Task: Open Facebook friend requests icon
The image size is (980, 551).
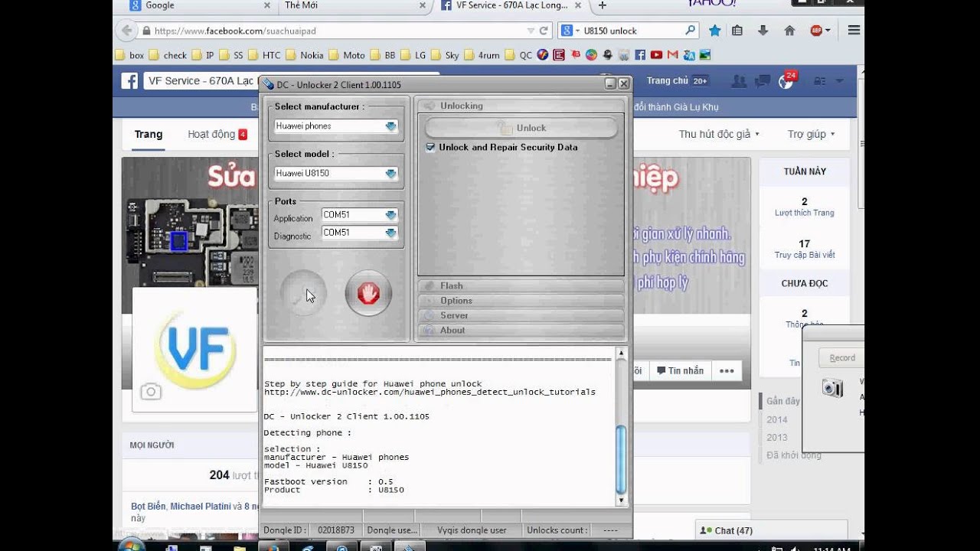Action: (739, 80)
